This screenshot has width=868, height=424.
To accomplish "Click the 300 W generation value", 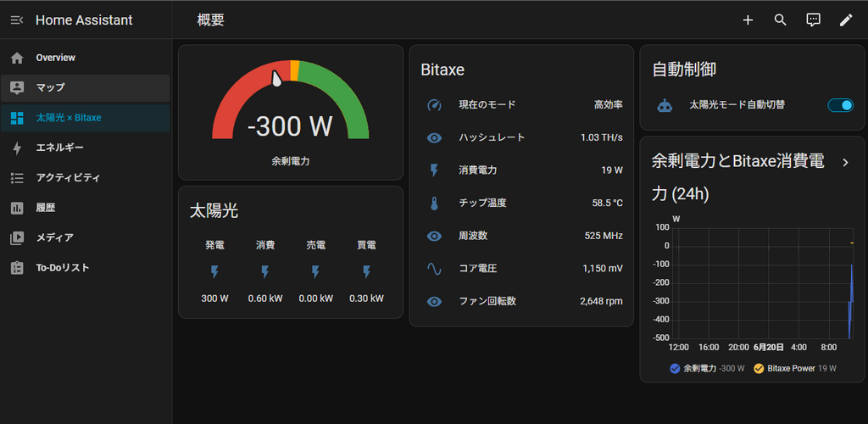I will [x=214, y=298].
